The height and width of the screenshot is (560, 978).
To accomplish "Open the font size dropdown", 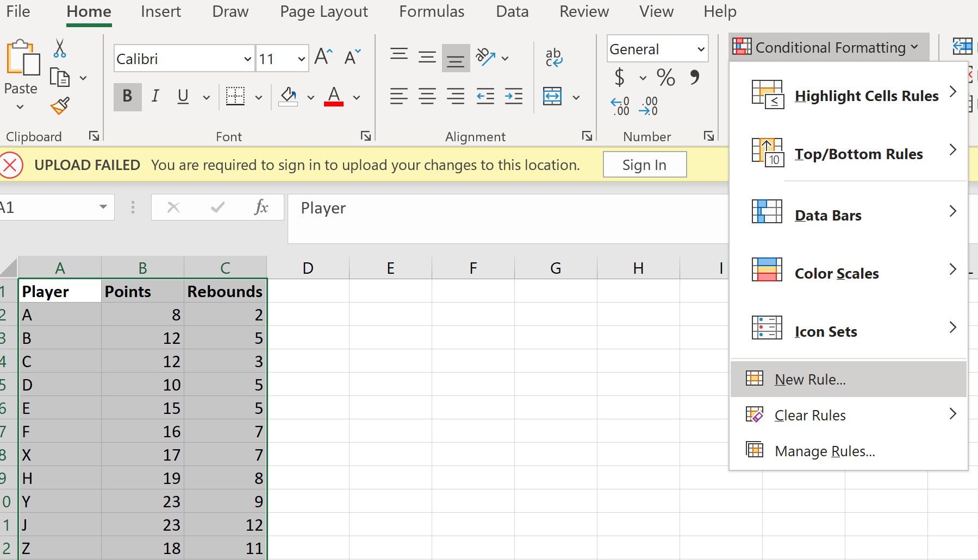I will 300,58.
